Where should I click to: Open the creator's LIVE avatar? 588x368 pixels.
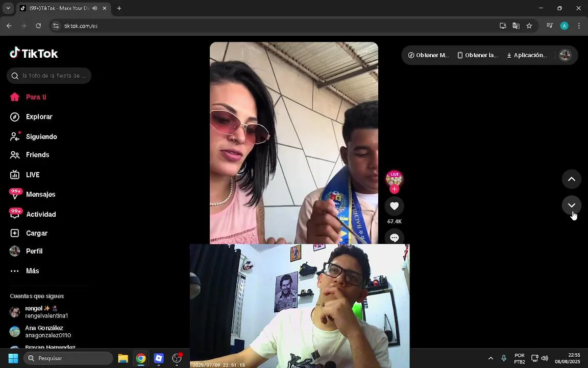pos(394,179)
